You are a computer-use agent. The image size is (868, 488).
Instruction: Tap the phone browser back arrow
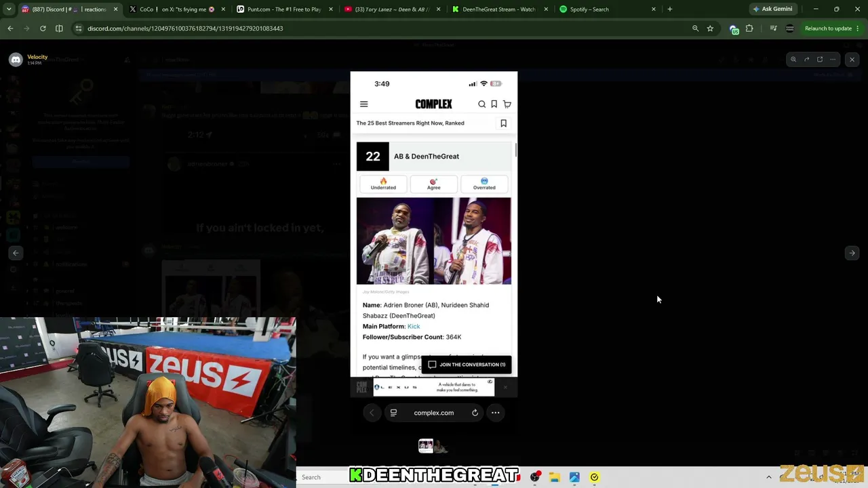372,413
